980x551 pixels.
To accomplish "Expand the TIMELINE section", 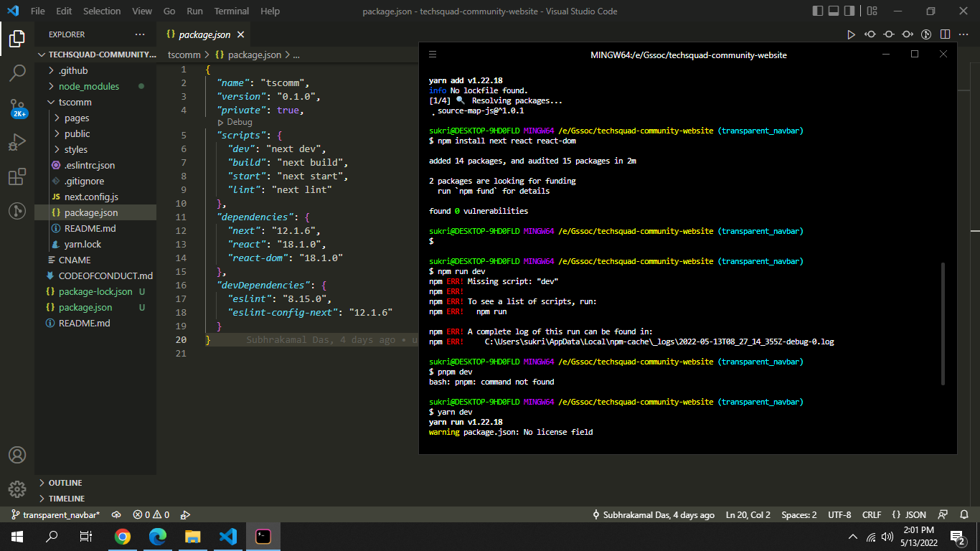I will pos(95,499).
